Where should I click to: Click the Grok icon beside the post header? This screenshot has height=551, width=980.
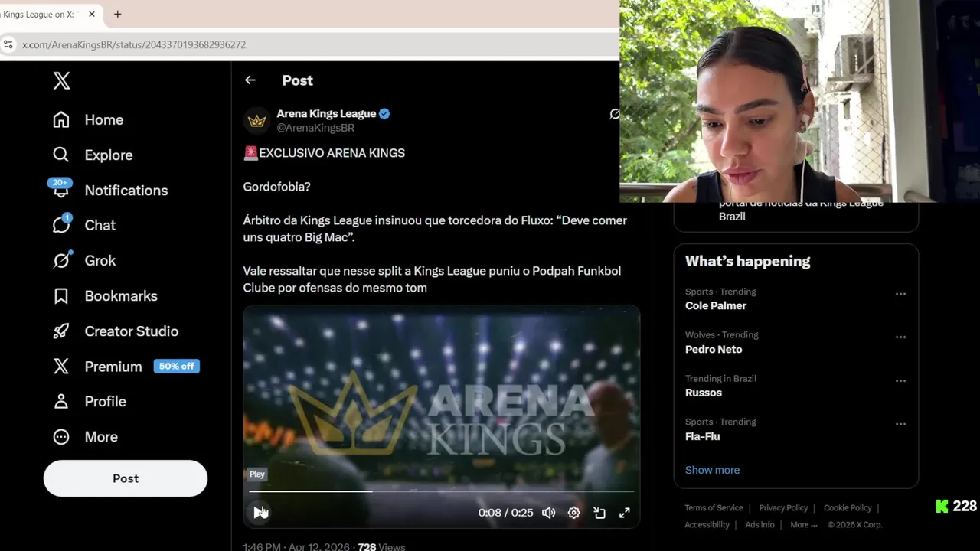614,114
